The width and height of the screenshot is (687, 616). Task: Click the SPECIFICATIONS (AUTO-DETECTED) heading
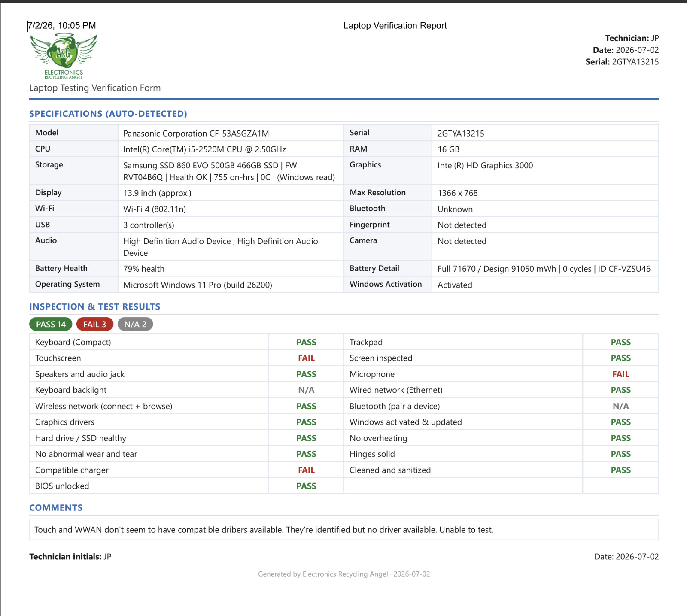pyautogui.click(x=108, y=114)
